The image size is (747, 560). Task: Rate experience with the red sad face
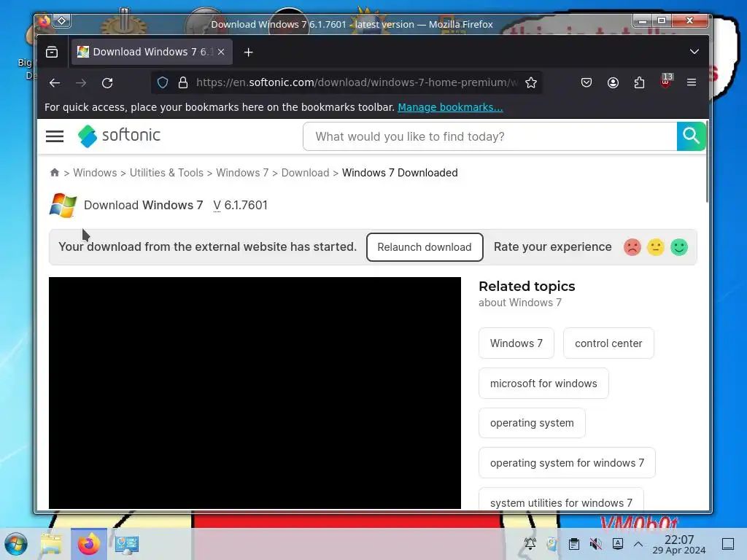click(x=632, y=247)
